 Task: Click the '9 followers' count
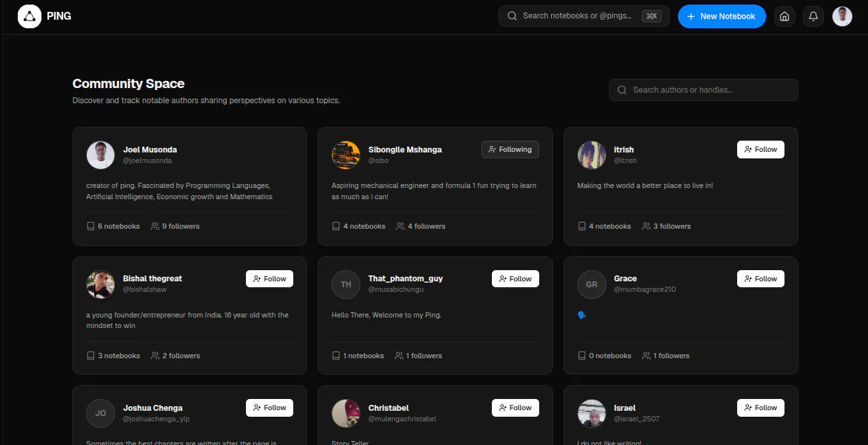coord(181,226)
